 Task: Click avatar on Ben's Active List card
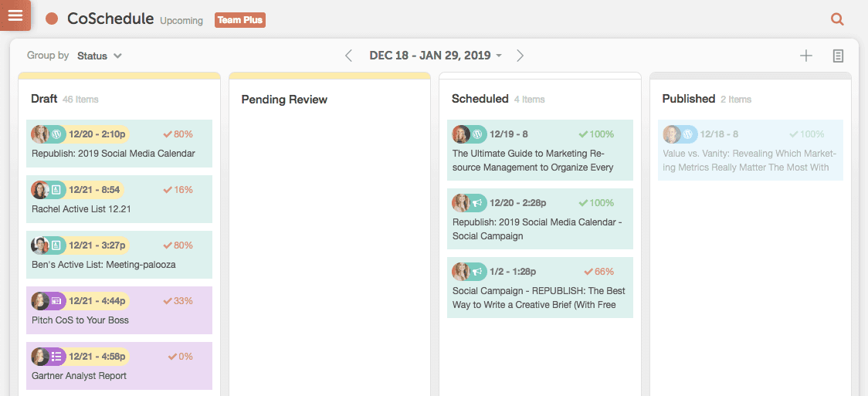[40, 245]
